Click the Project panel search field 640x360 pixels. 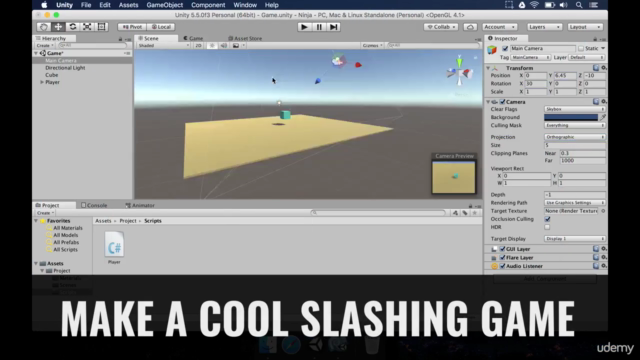(378, 213)
